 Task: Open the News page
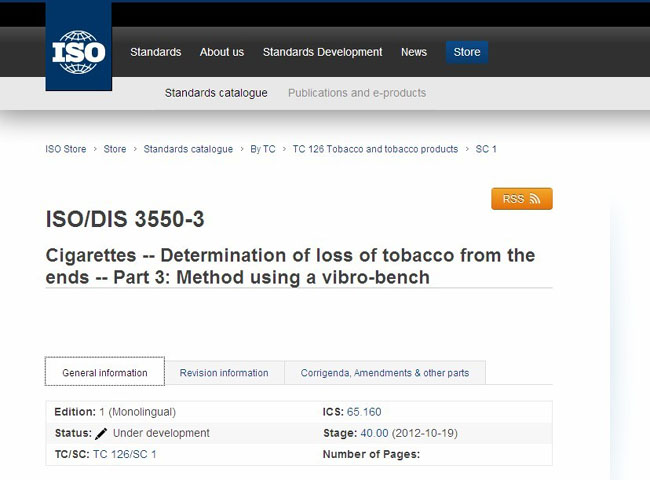pyautogui.click(x=414, y=52)
